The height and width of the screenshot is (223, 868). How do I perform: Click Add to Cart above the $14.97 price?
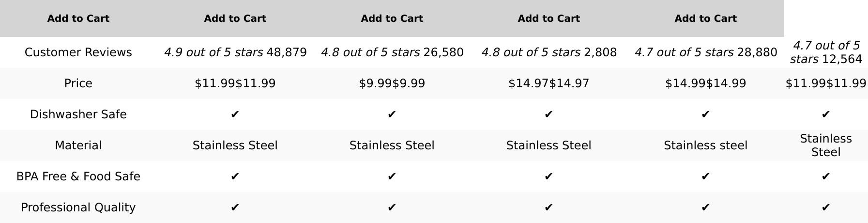coord(548,18)
